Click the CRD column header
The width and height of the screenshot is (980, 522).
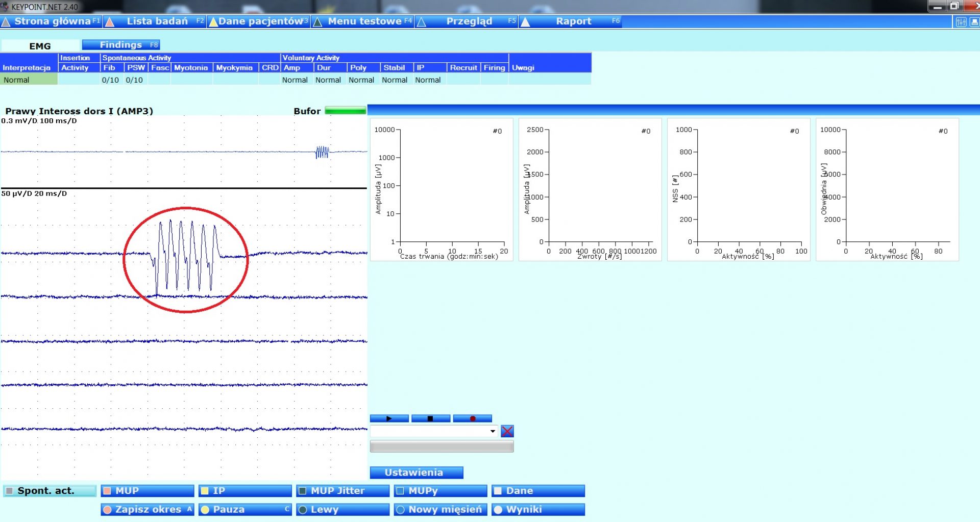click(x=269, y=67)
